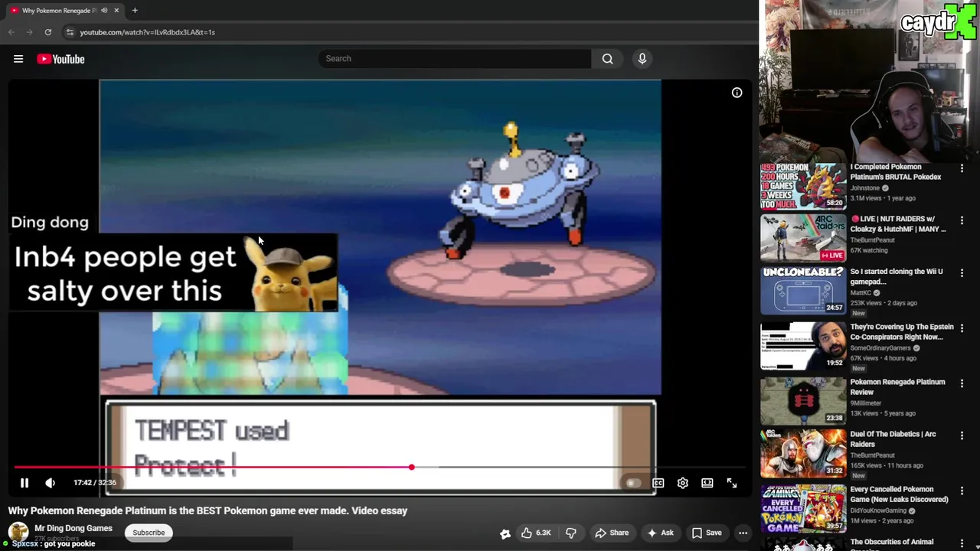
Task: Click the video title text
Action: 207,510
